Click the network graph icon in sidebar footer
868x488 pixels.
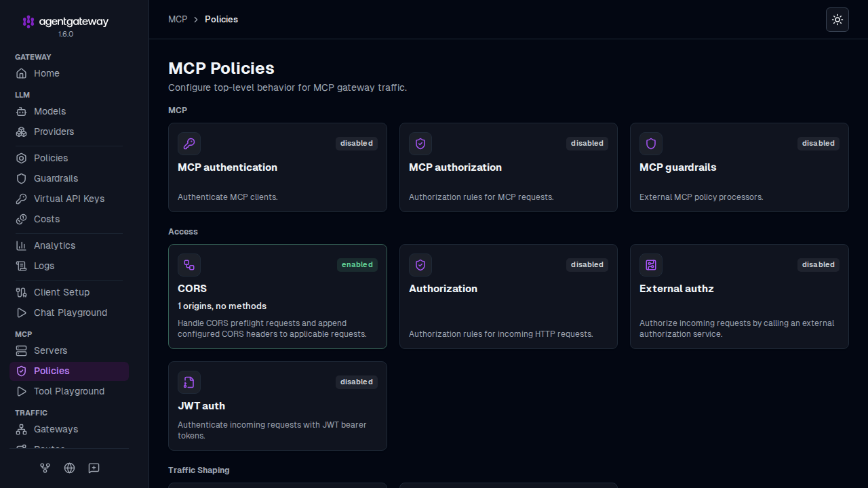[x=45, y=468]
